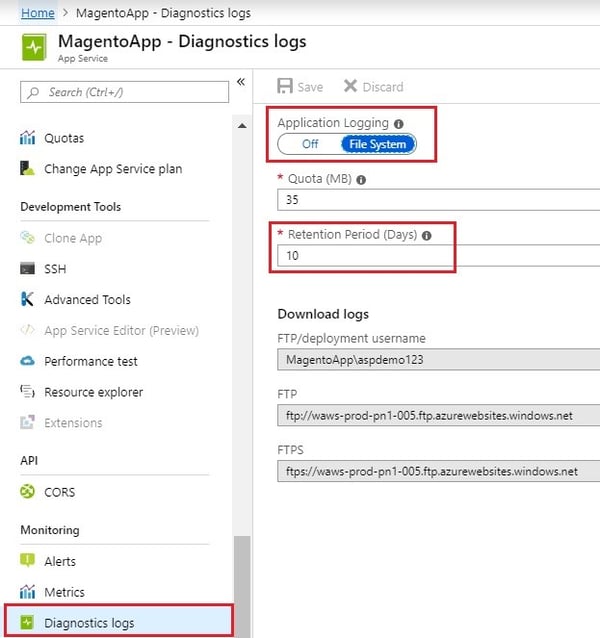
Task: Click the Resource explorer icon
Action: (27, 391)
